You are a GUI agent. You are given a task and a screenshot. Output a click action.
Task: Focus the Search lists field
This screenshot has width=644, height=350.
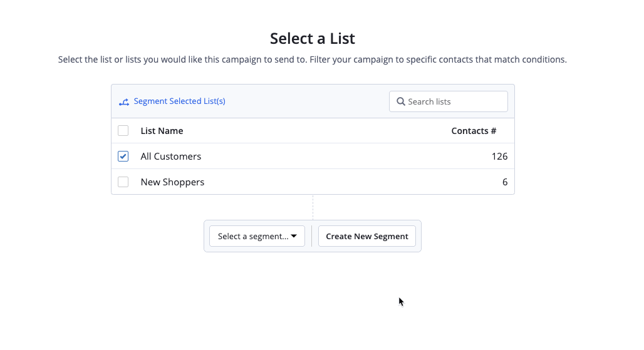point(449,101)
